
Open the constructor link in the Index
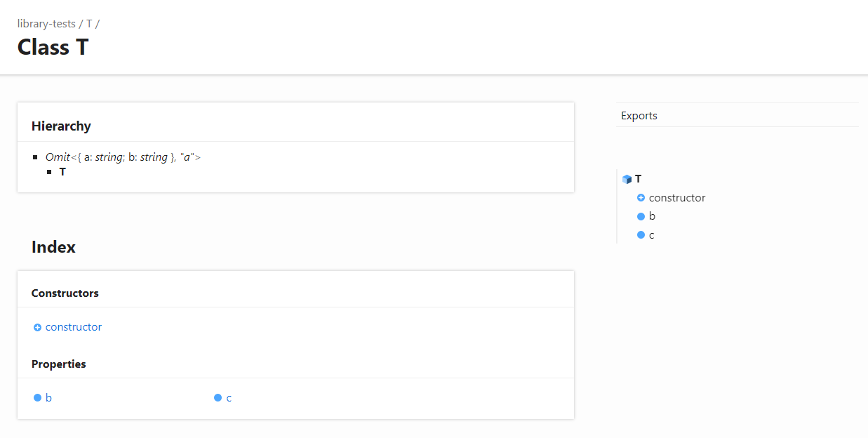click(73, 327)
